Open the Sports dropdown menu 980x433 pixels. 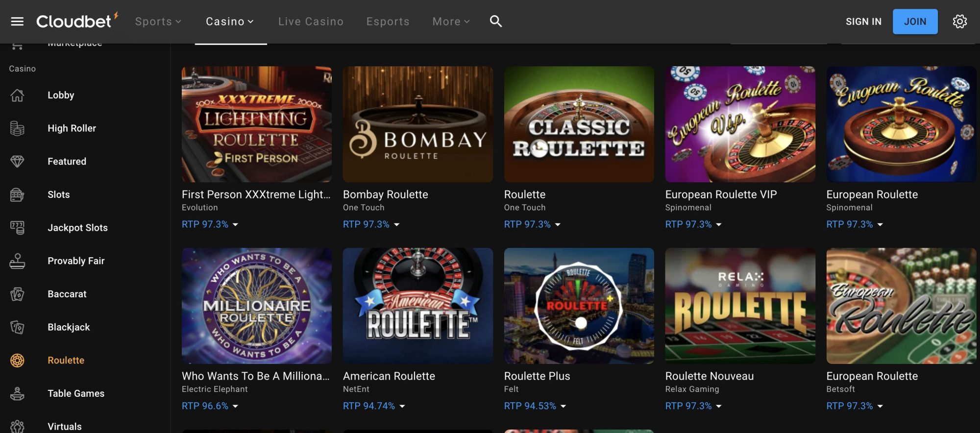pyautogui.click(x=158, y=22)
